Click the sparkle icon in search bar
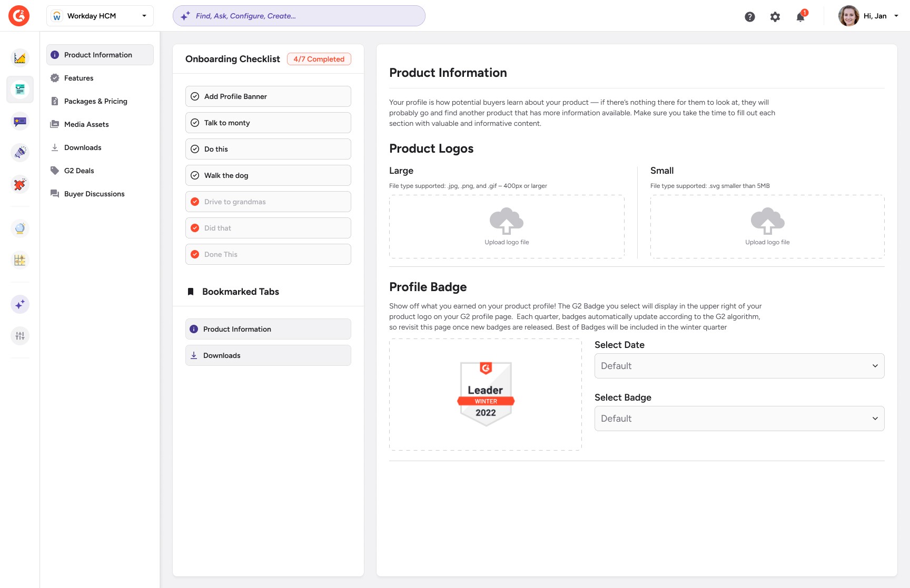Image resolution: width=910 pixels, height=588 pixels. pyautogui.click(x=185, y=16)
